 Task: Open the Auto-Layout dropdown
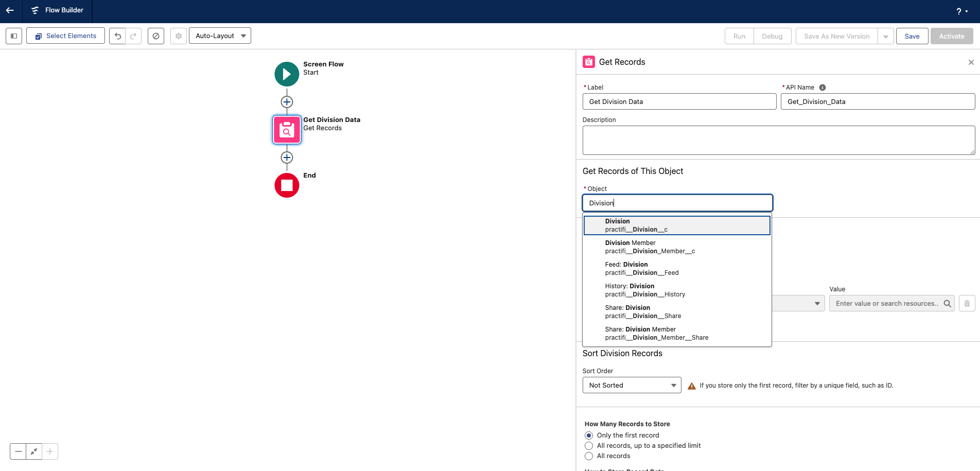(x=220, y=36)
